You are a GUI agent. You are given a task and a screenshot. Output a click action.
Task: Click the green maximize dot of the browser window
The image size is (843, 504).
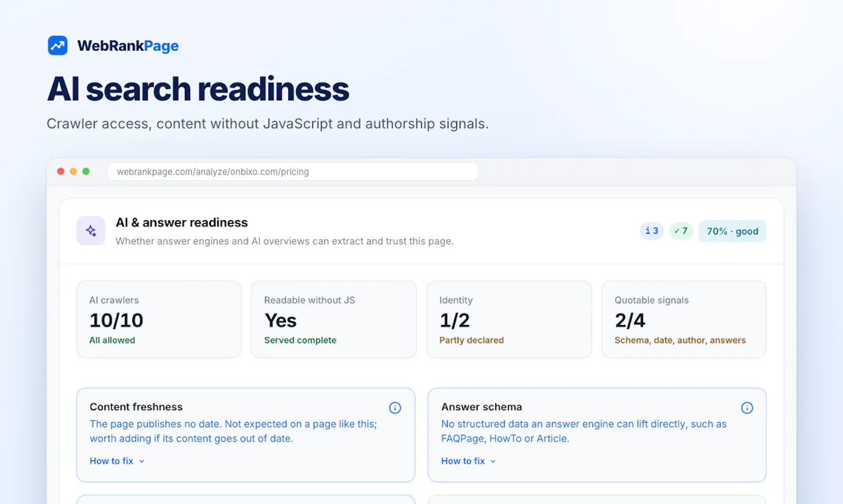tap(86, 171)
